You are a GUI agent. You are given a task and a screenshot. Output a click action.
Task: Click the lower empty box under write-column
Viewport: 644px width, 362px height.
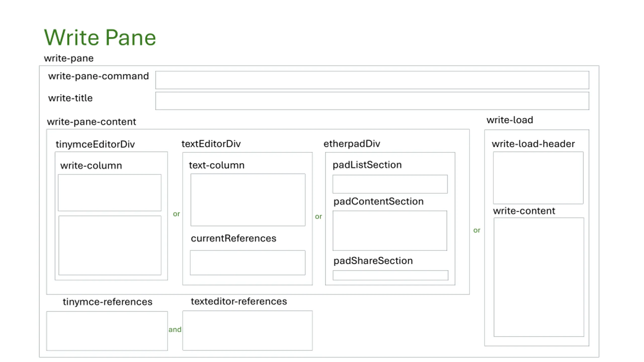pyautogui.click(x=110, y=245)
